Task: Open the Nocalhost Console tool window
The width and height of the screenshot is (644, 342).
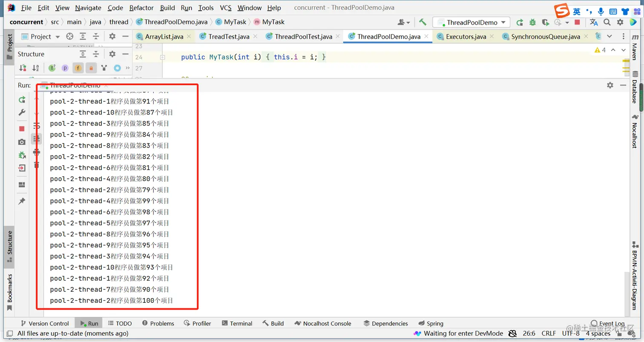Action: click(x=323, y=323)
